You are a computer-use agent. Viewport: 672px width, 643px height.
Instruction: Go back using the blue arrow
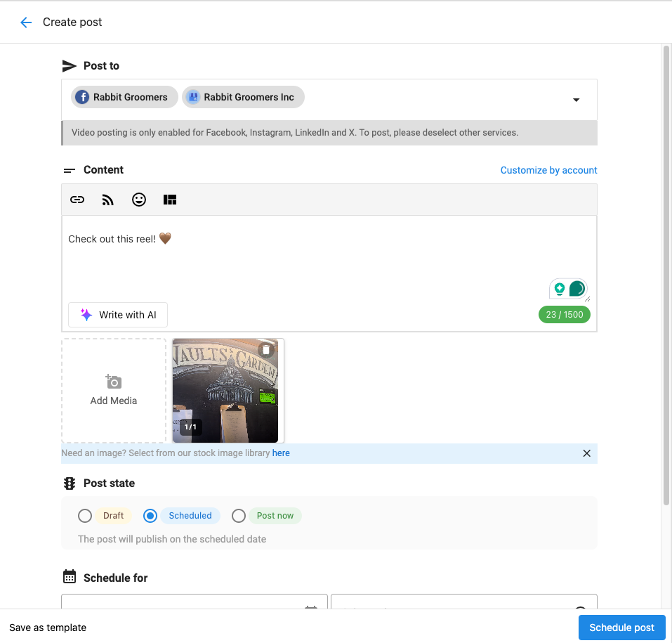(26, 22)
